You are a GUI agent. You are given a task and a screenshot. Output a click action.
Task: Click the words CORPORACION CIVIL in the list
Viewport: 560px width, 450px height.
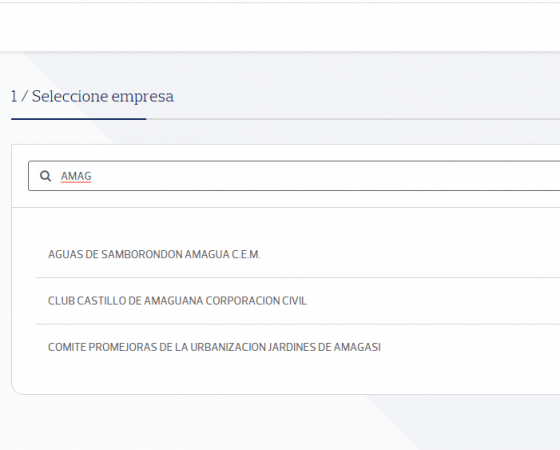(x=256, y=301)
